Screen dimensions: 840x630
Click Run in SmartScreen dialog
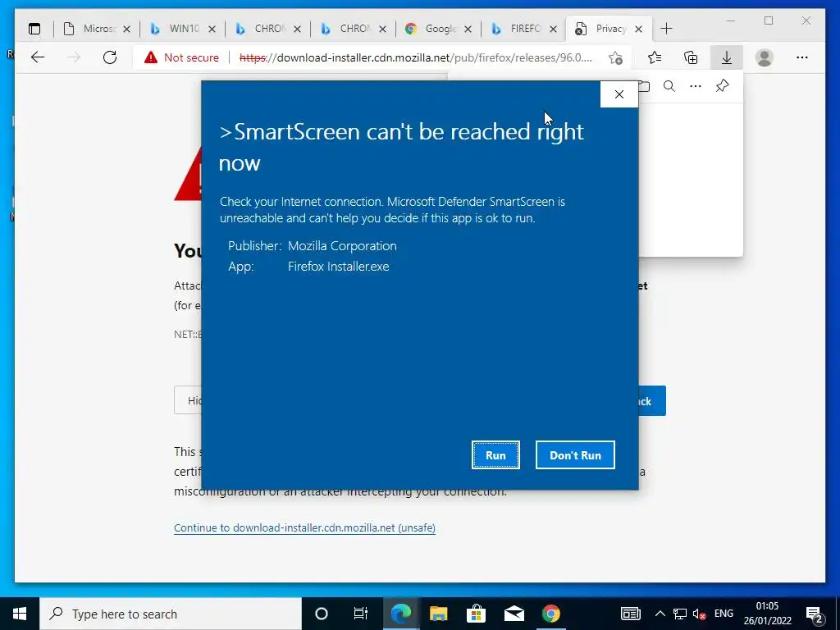495,454
